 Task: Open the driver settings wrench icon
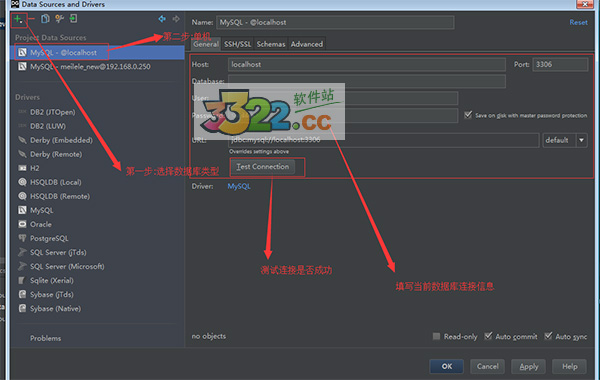(59, 19)
